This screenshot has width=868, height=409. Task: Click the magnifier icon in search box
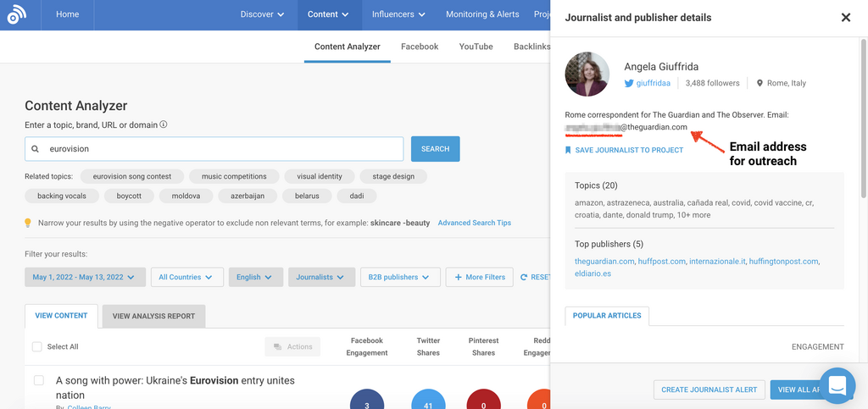36,149
